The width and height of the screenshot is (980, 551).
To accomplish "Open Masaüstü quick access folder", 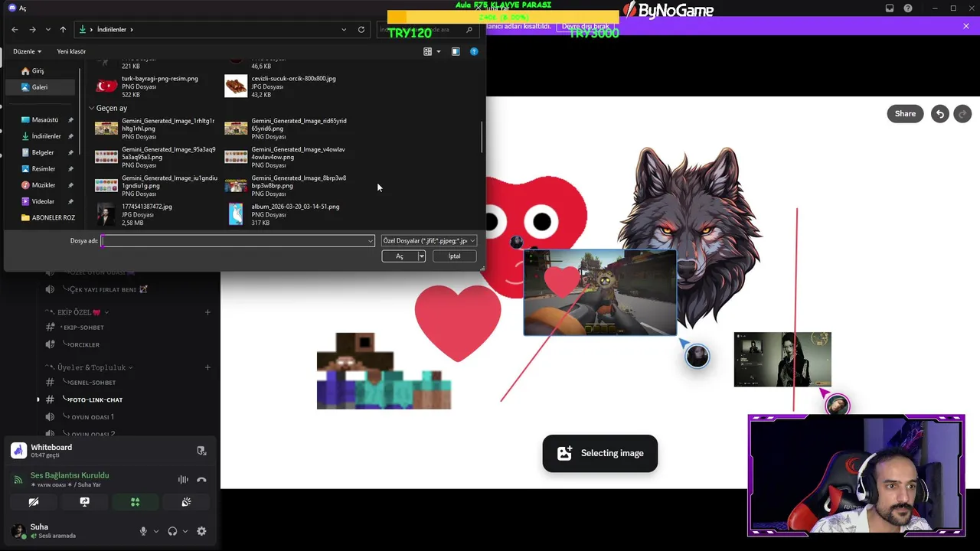I will pyautogui.click(x=45, y=119).
